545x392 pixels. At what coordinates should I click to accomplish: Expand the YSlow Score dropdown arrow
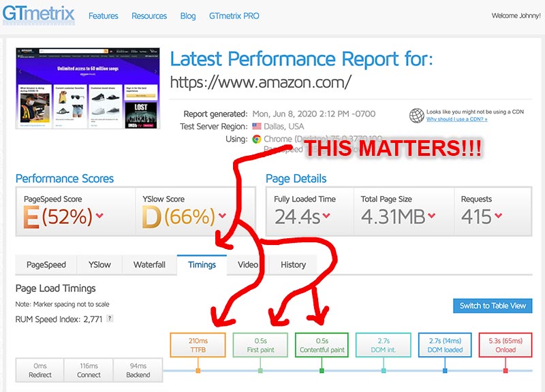click(222, 216)
